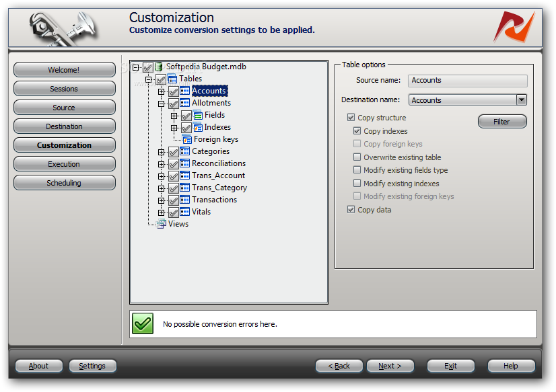
Task: Switch to the Source step
Action: click(x=64, y=108)
